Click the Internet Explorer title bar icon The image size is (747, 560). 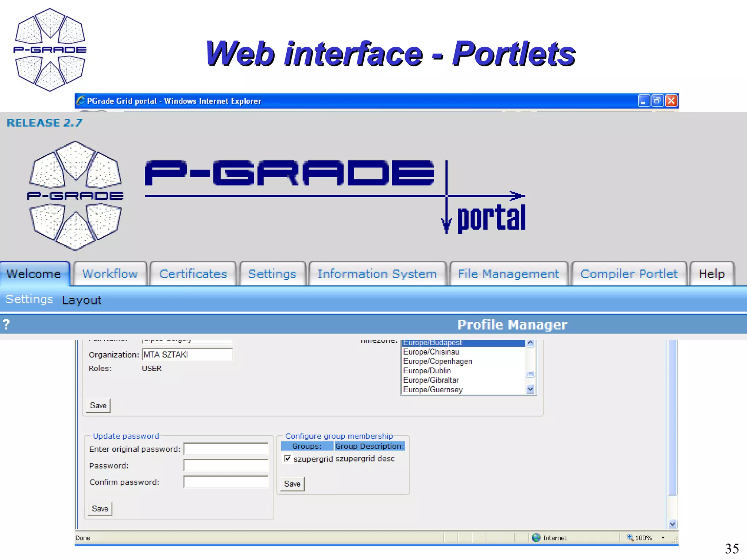click(81, 101)
